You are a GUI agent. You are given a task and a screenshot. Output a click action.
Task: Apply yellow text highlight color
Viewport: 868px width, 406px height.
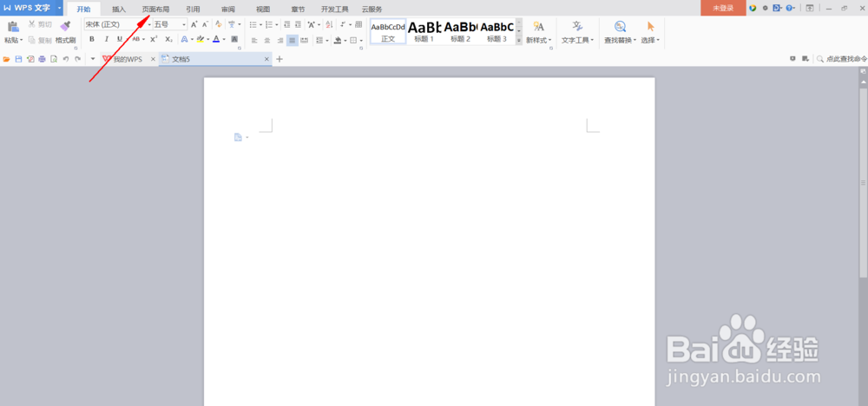pyautogui.click(x=201, y=39)
